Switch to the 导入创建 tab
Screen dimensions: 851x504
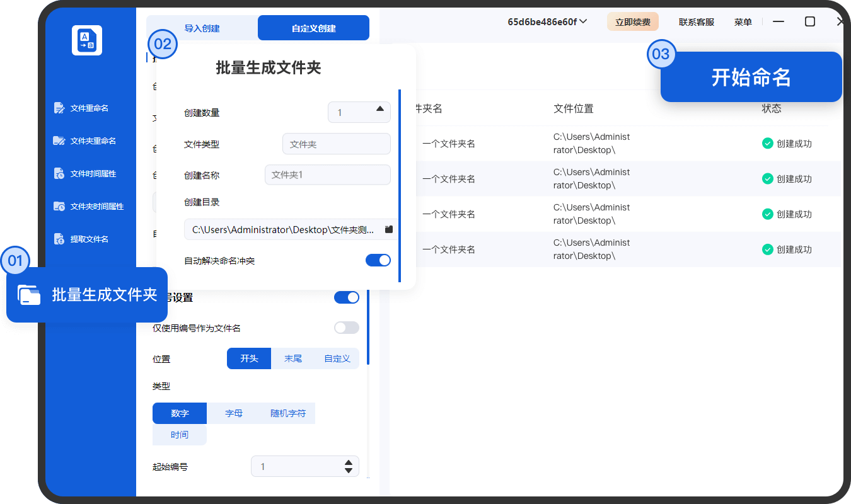click(202, 28)
